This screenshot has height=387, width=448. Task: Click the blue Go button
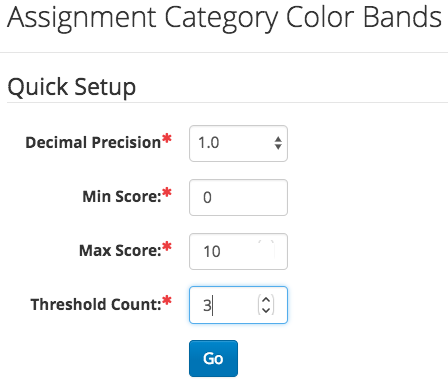coord(213,359)
